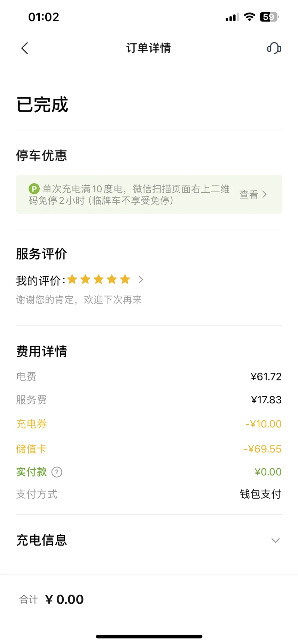Tap the third rating star
This screenshot has width=298, height=644.
tap(99, 279)
